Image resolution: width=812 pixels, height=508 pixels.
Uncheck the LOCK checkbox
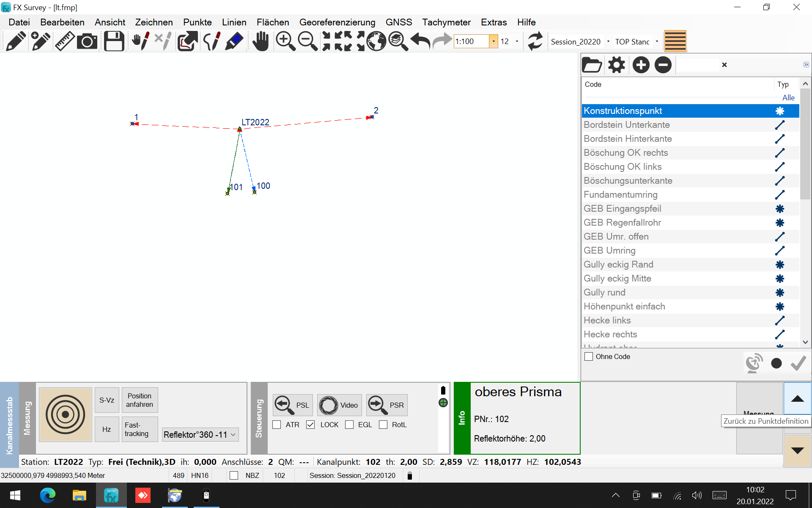tap(311, 425)
